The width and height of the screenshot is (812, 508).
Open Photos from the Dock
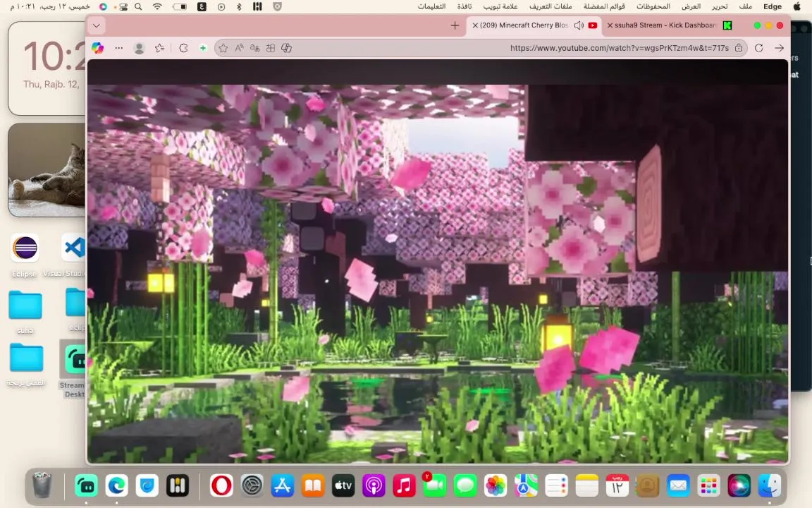coord(496,485)
